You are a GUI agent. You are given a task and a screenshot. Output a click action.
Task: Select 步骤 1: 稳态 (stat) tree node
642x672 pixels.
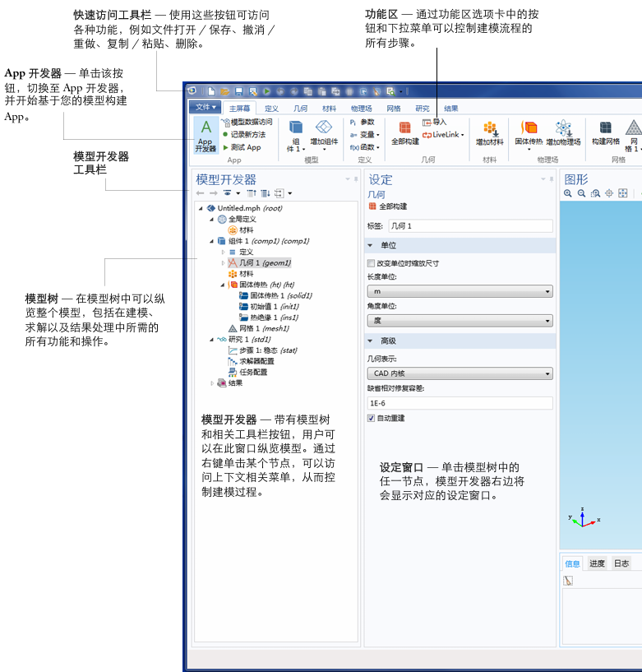[262, 350]
